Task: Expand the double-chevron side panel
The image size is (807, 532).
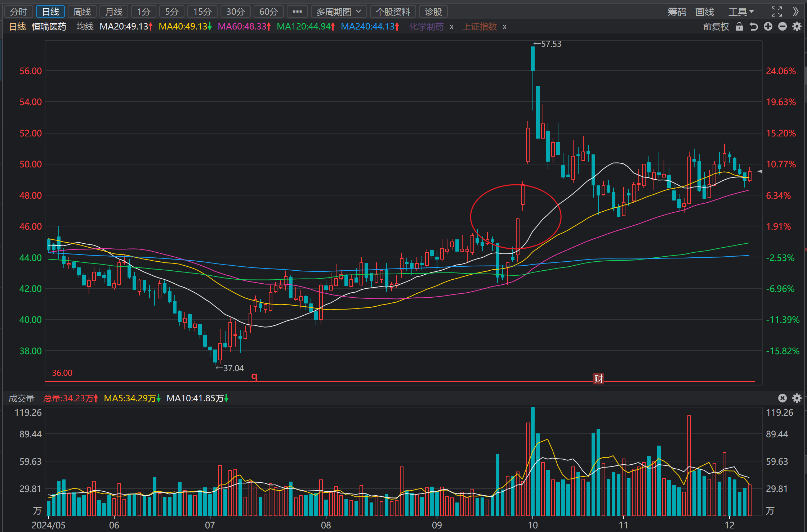Action: click(x=796, y=12)
